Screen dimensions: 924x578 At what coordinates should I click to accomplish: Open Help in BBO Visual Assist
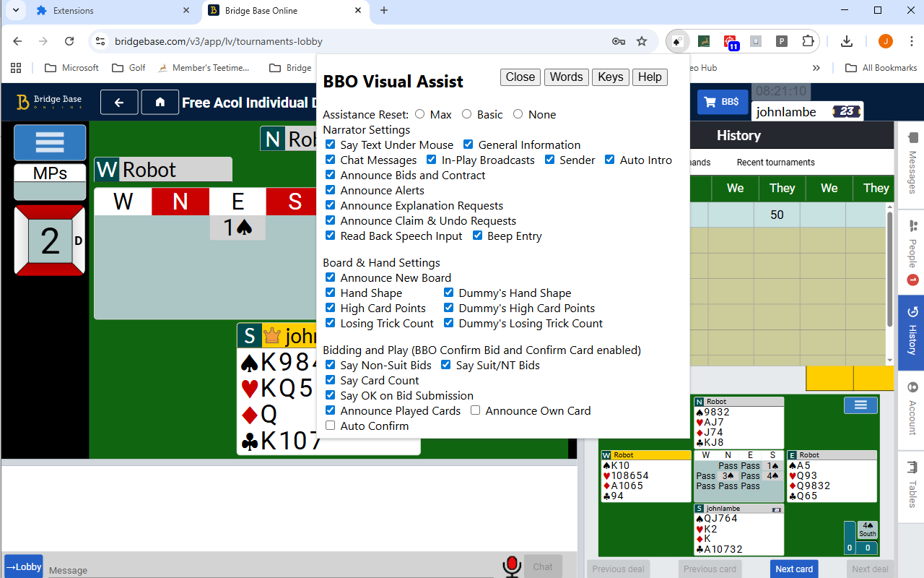click(650, 77)
